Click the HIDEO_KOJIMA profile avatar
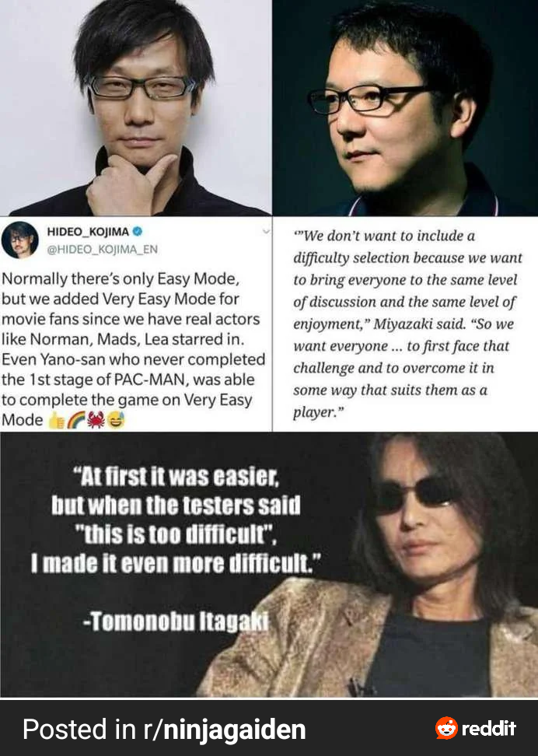 [19, 240]
